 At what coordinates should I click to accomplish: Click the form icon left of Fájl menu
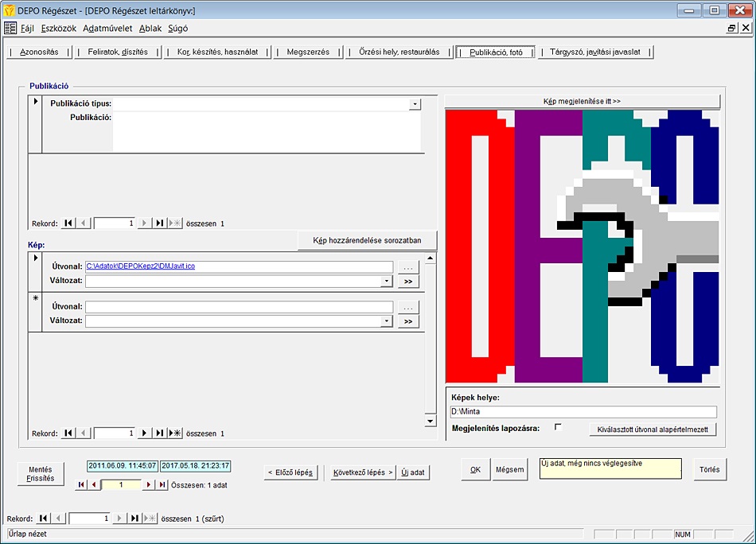click(10, 28)
